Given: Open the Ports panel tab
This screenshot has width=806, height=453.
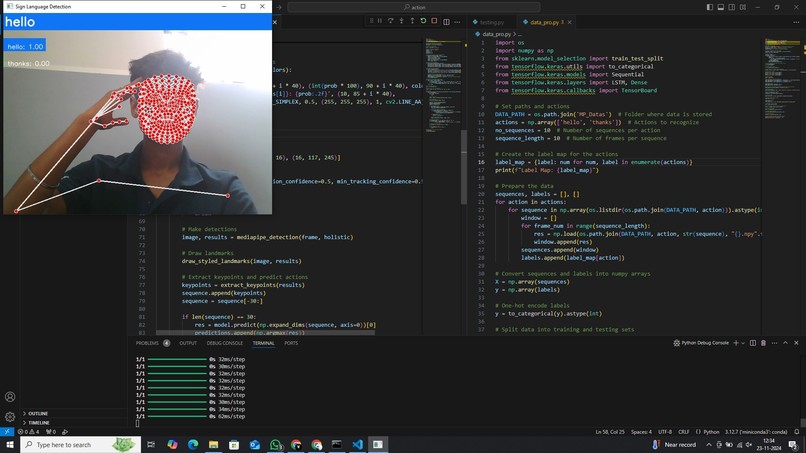Looking at the screenshot, I should click(291, 343).
